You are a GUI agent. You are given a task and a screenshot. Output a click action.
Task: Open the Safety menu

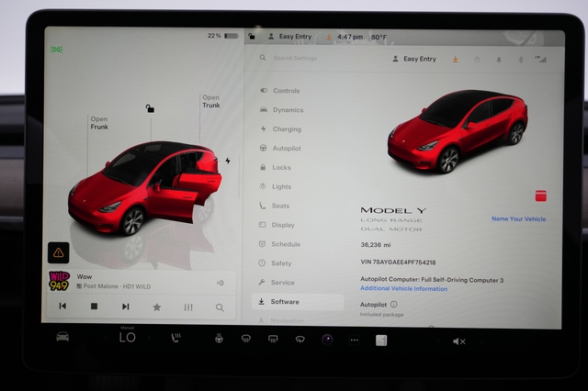pos(276,263)
